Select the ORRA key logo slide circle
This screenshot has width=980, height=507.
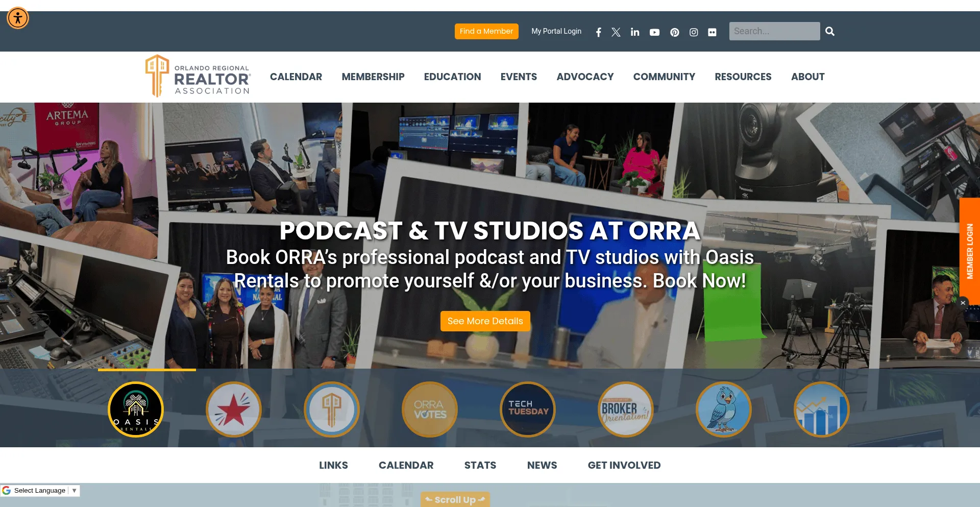pos(332,409)
